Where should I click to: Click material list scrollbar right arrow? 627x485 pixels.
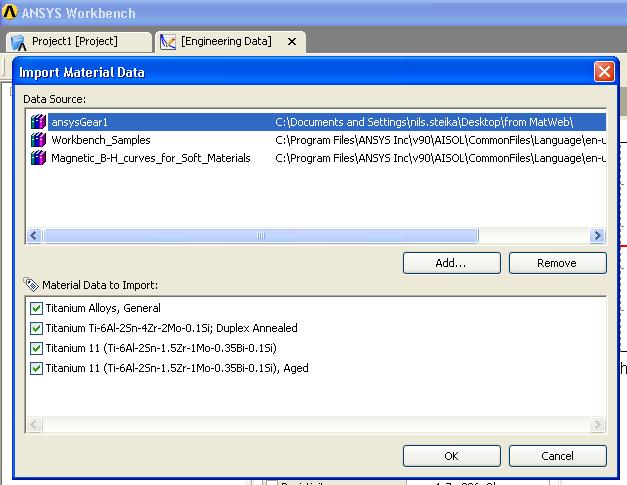tap(597, 424)
